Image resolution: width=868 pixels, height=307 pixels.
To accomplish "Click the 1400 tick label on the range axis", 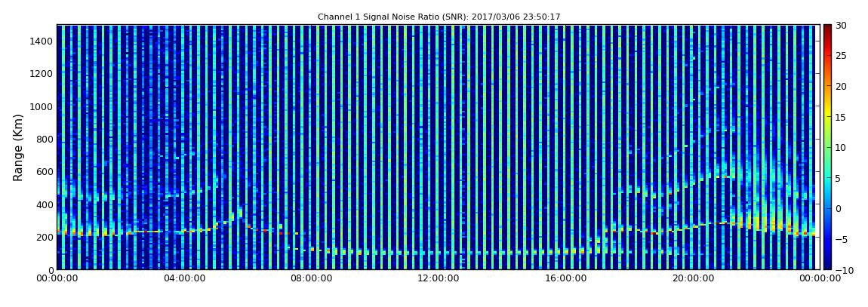I will coord(42,41).
